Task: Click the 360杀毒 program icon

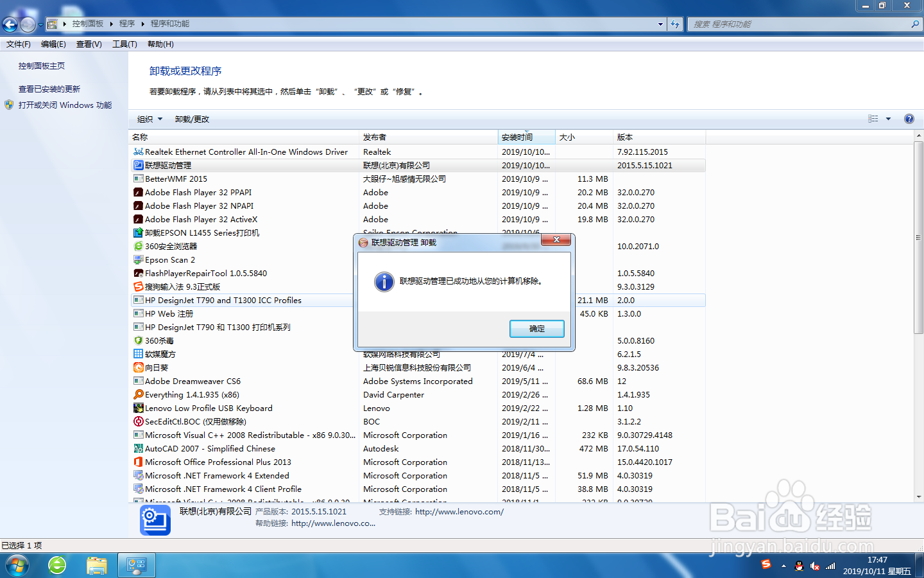Action: 137,340
